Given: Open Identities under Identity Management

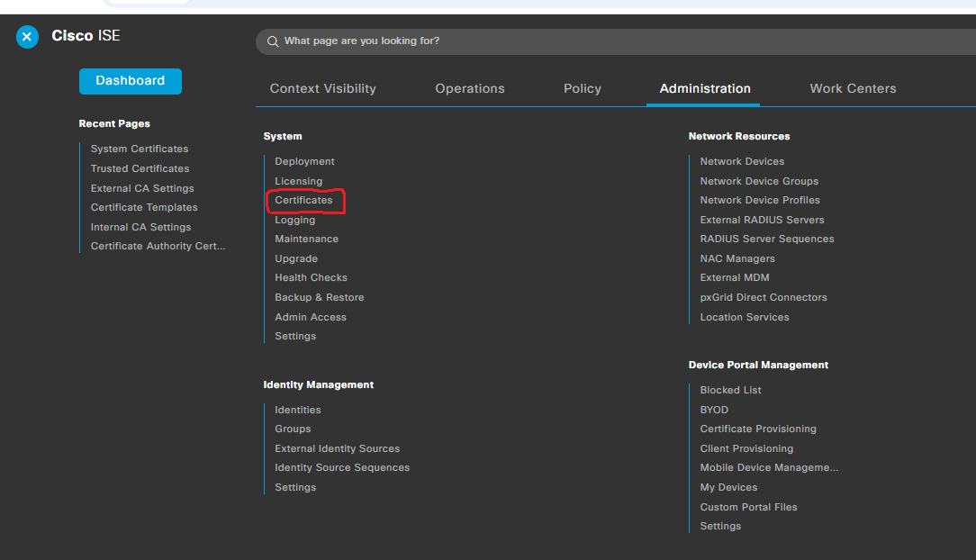Looking at the screenshot, I should point(298,410).
